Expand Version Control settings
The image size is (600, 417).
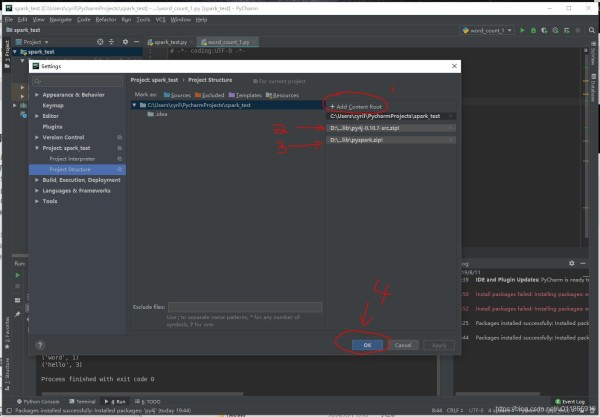(37, 137)
